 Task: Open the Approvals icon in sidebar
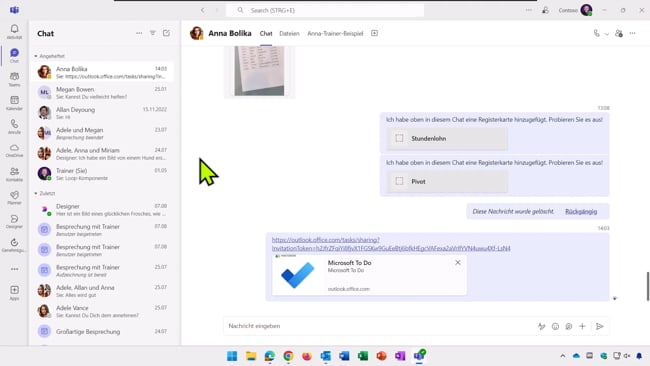coord(15,245)
